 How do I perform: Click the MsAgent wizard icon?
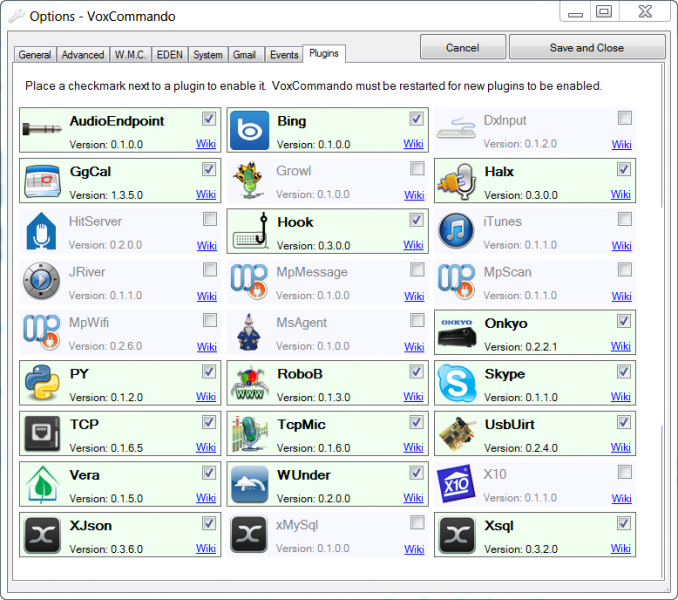249,332
